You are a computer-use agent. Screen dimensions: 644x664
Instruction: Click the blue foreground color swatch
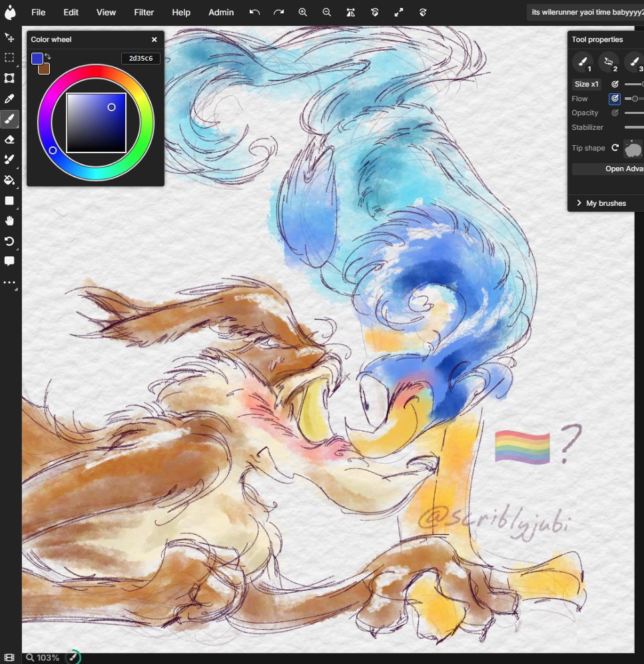(37, 59)
